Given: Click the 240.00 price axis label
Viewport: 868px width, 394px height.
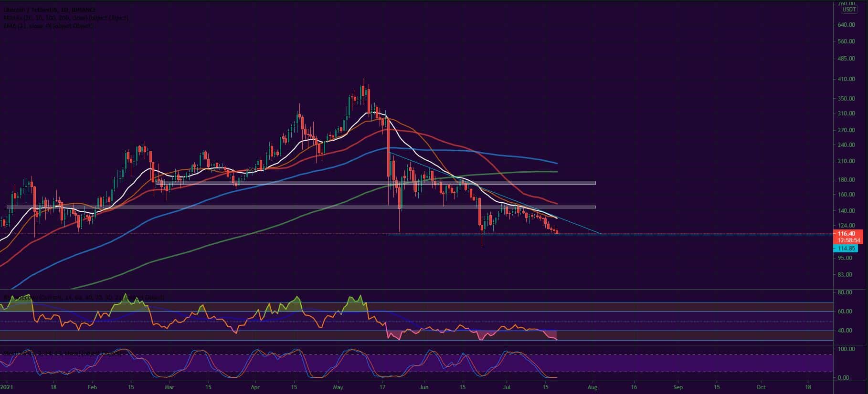Looking at the screenshot, I should pyautogui.click(x=846, y=145).
